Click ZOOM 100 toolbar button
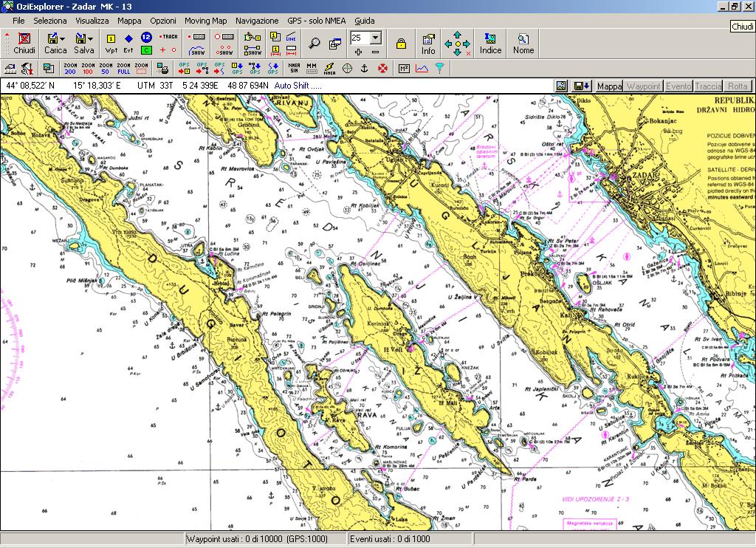The height and width of the screenshot is (548, 756). [88, 69]
